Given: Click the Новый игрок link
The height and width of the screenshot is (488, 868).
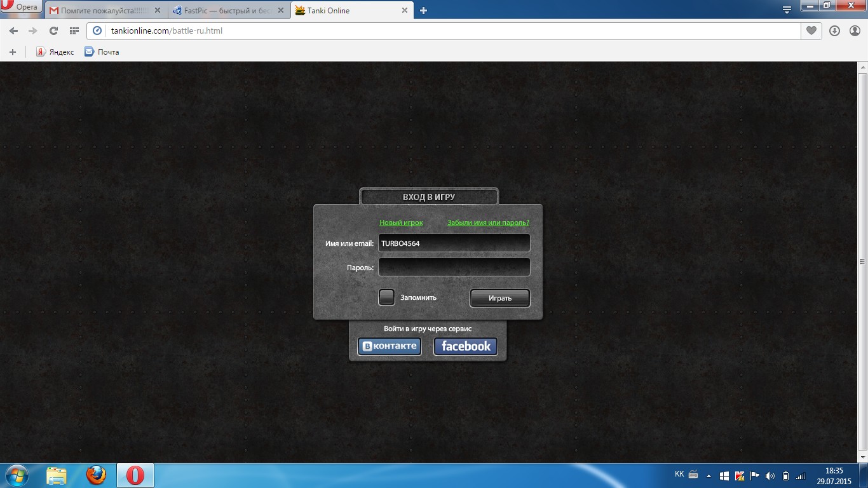Looking at the screenshot, I should pyautogui.click(x=401, y=222).
